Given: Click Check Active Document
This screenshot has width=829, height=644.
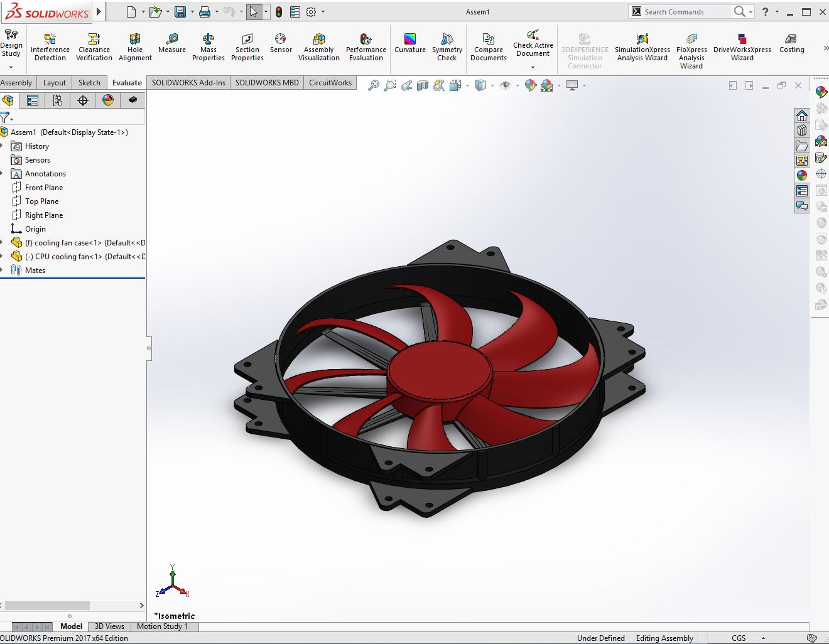Looking at the screenshot, I should tap(533, 43).
